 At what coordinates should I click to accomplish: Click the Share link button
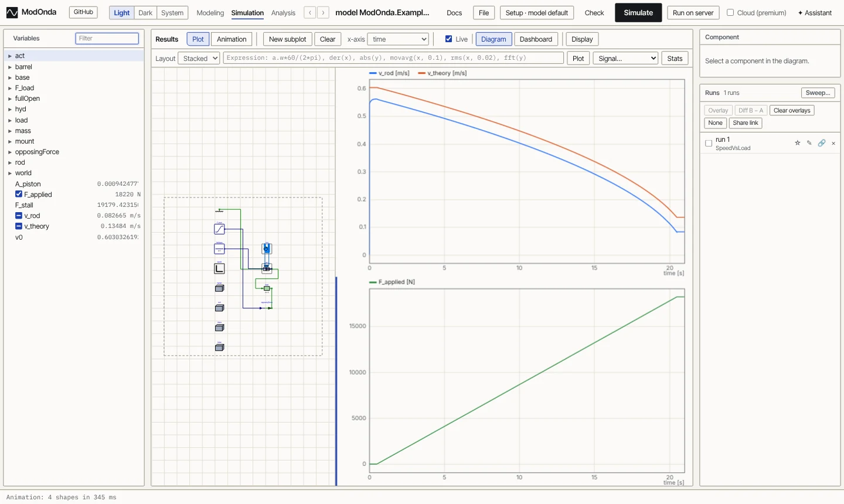click(746, 123)
